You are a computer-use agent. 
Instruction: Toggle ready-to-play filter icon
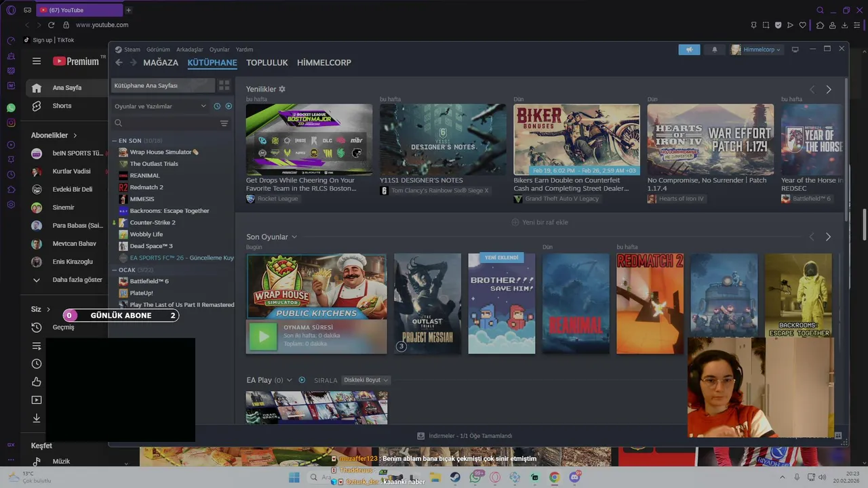point(229,106)
